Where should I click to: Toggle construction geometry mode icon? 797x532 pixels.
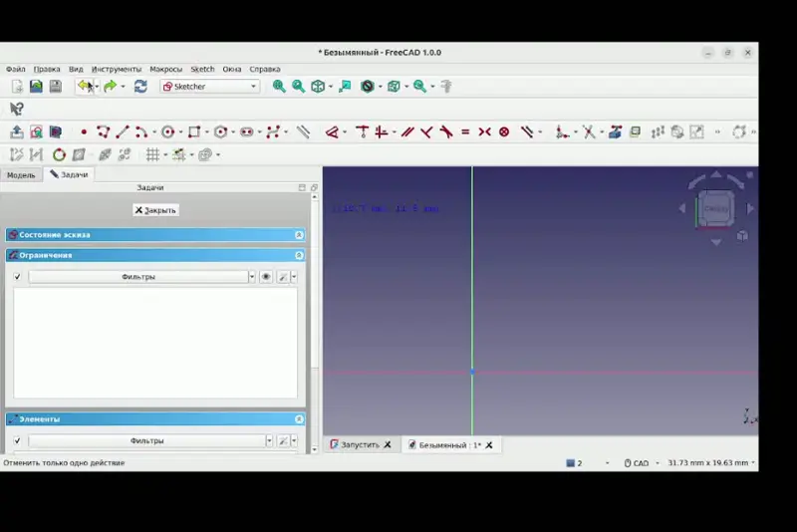[x=304, y=133]
